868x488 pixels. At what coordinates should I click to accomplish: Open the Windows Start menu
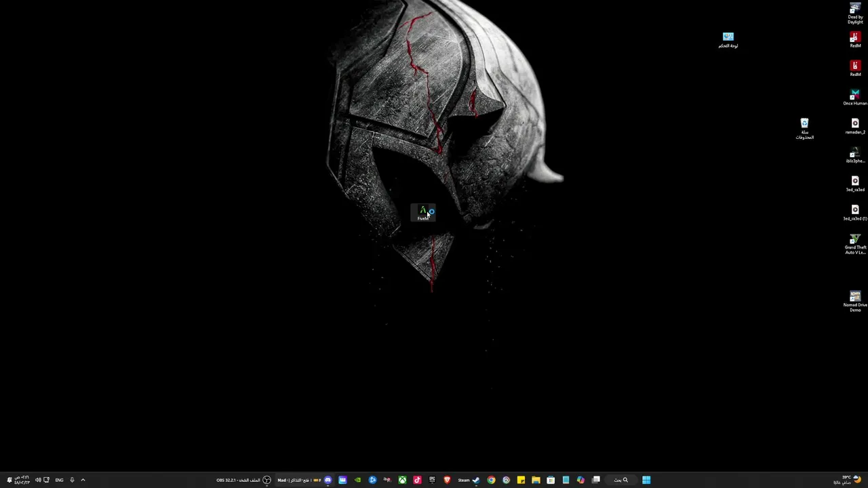point(646,480)
